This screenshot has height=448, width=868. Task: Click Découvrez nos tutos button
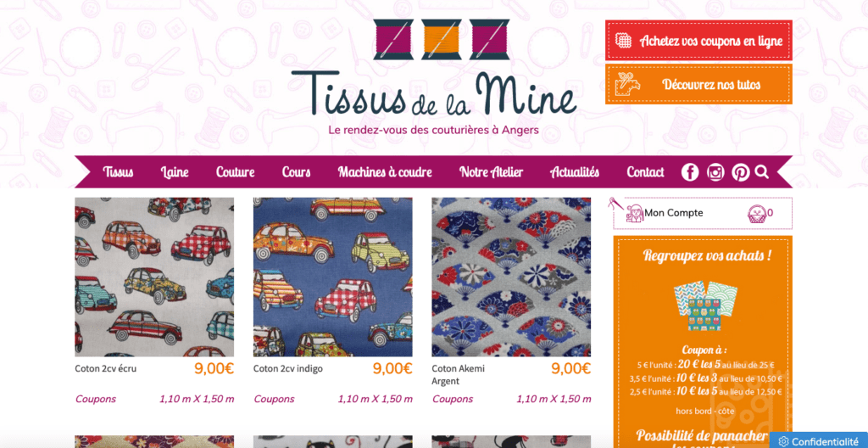point(698,84)
